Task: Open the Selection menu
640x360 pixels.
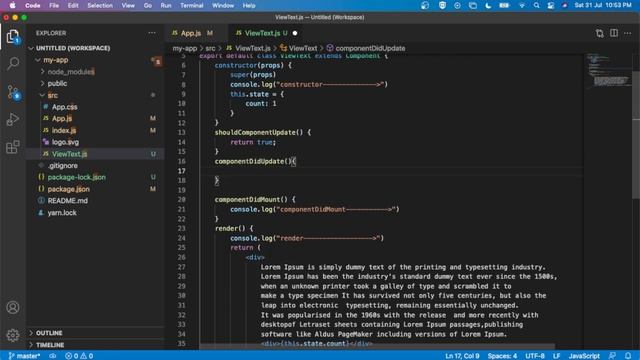Action: click(x=100, y=5)
